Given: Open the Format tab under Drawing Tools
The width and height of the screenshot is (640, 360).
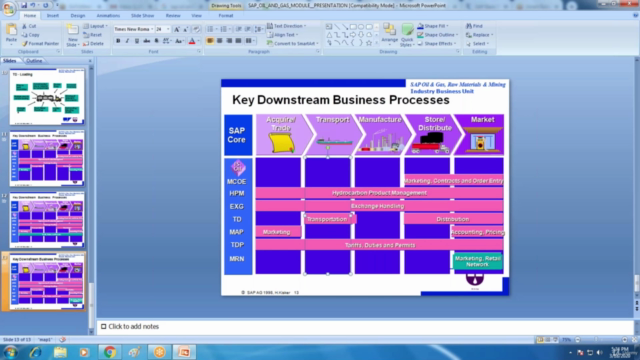Looking at the screenshot, I should (x=226, y=16).
